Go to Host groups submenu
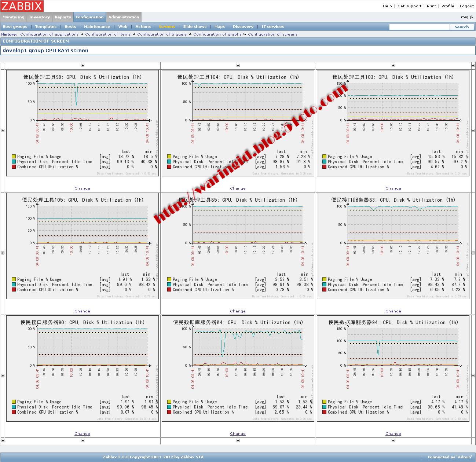This screenshot has height=462, width=476. [x=15, y=27]
